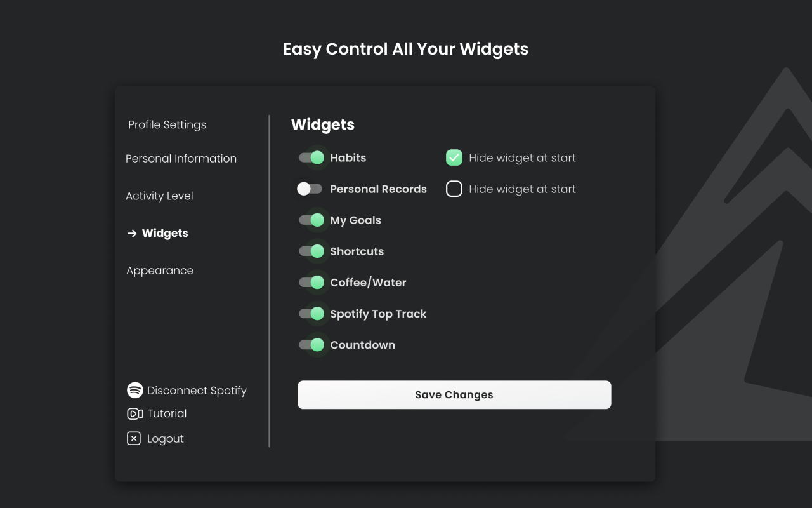Select the Activity Level section

point(159,196)
